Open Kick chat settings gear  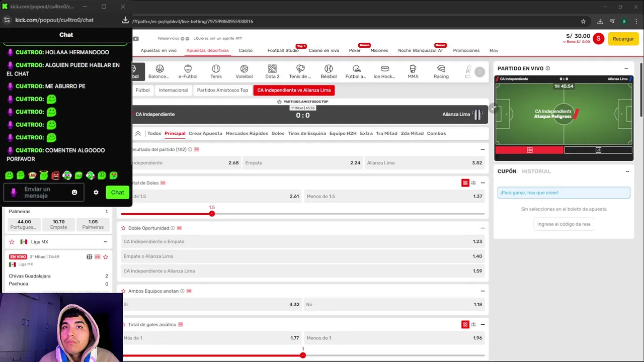pyautogui.click(x=96, y=192)
